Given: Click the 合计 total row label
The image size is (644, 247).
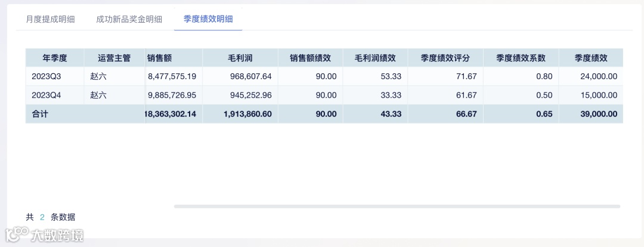Looking at the screenshot, I should click(40, 114).
